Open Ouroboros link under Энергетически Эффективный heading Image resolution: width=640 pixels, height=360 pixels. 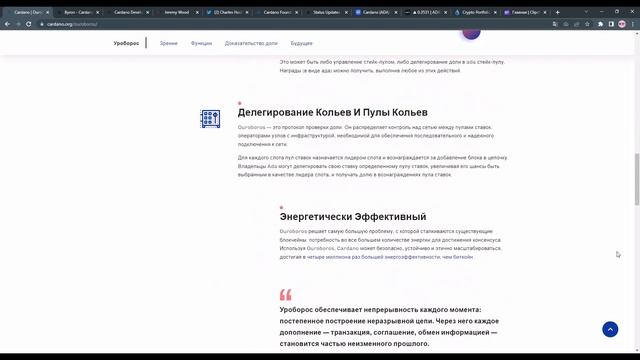point(293,231)
